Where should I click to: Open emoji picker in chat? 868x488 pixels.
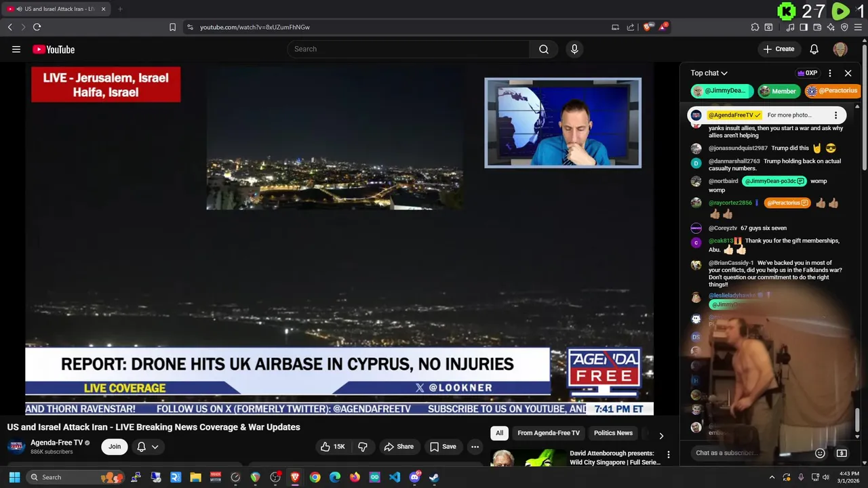(820, 453)
